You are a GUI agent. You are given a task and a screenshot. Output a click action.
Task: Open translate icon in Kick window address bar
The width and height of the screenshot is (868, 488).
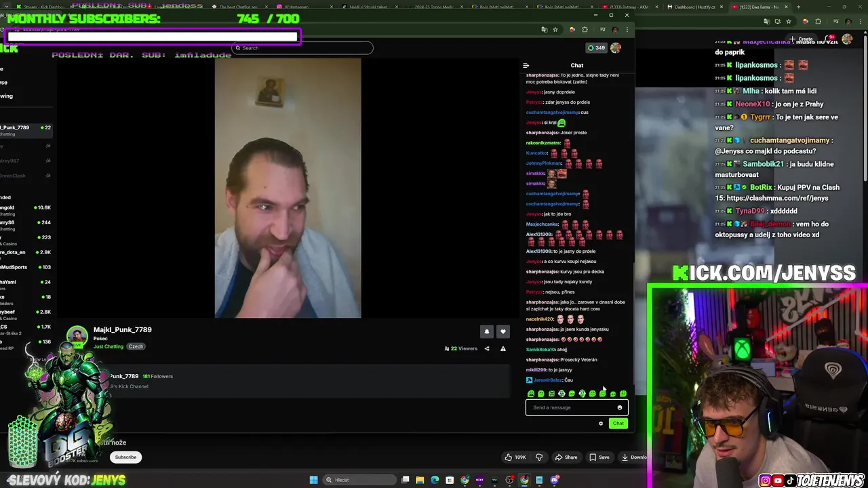tap(544, 30)
